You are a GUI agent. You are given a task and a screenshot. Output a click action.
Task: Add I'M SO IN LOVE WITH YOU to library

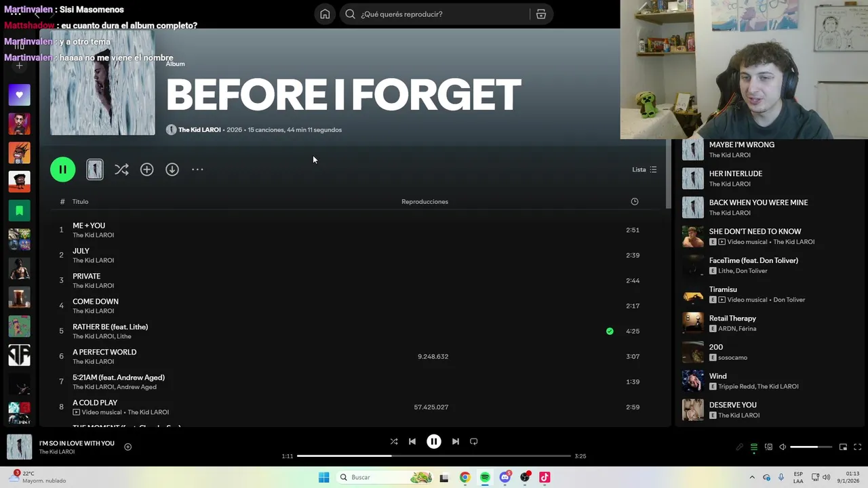[x=127, y=447]
